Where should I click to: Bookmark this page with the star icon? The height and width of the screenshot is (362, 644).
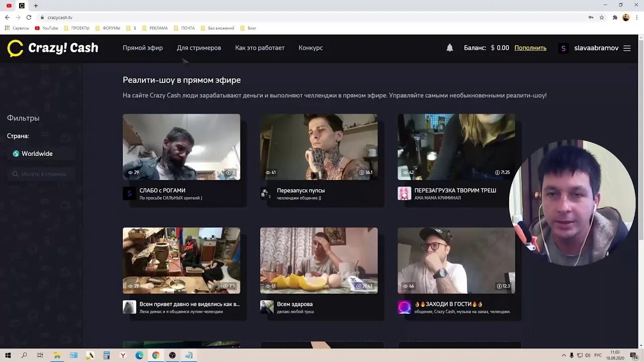click(602, 17)
